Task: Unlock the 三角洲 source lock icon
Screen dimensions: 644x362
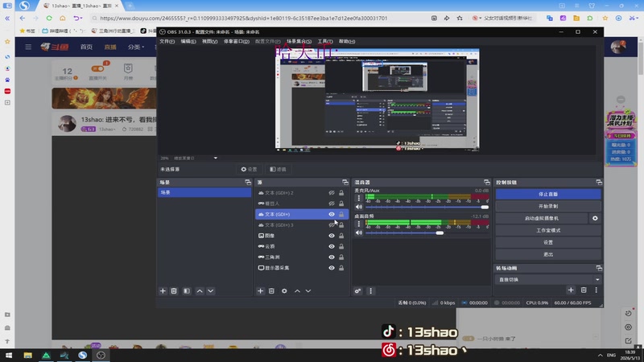Action: 341,257
